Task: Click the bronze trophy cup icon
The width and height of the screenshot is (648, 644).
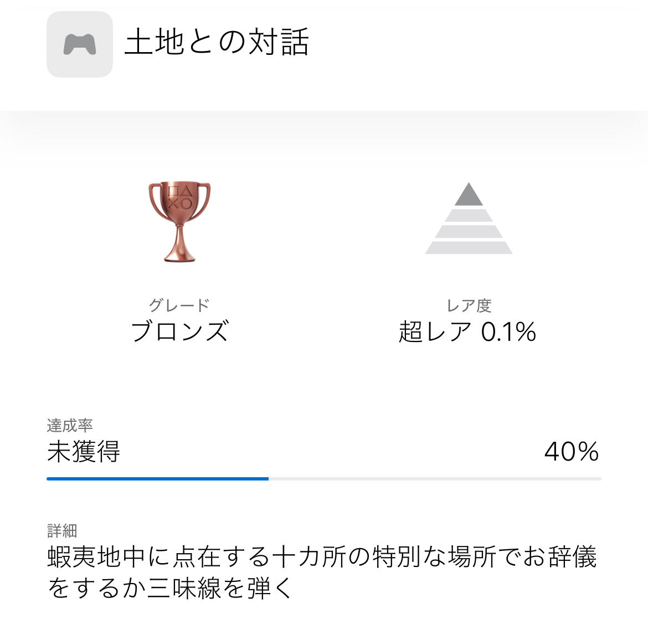Action: coord(179,222)
